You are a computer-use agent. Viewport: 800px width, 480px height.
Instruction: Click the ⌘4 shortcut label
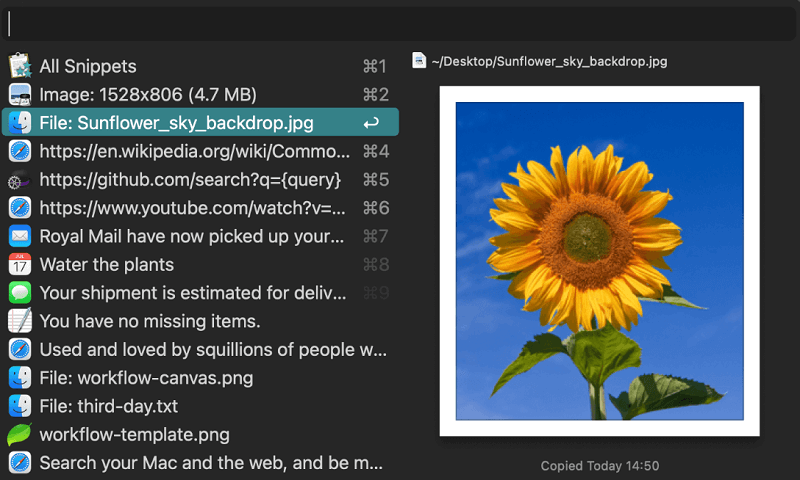click(376, 151)
